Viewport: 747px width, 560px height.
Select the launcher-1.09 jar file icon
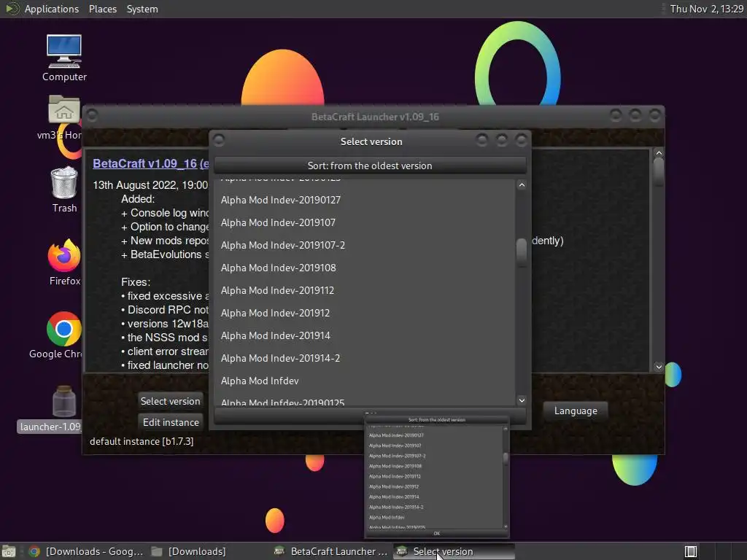(64, 410)
